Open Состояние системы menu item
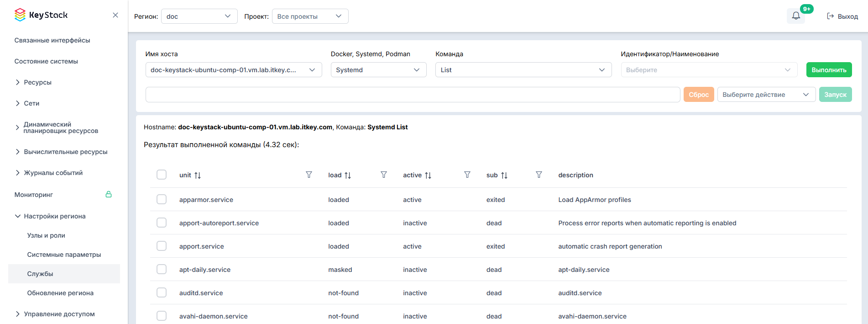 (x=46, y=61)
